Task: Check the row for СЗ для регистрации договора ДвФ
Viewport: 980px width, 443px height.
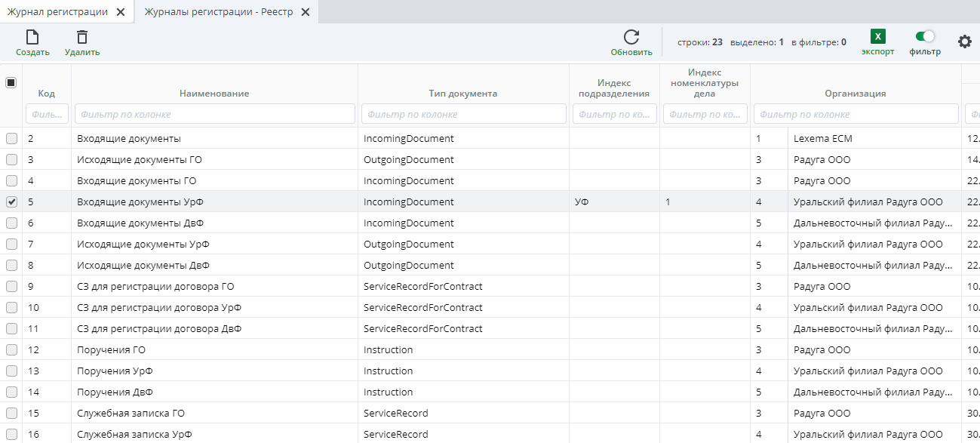Action: click(11, 329)
